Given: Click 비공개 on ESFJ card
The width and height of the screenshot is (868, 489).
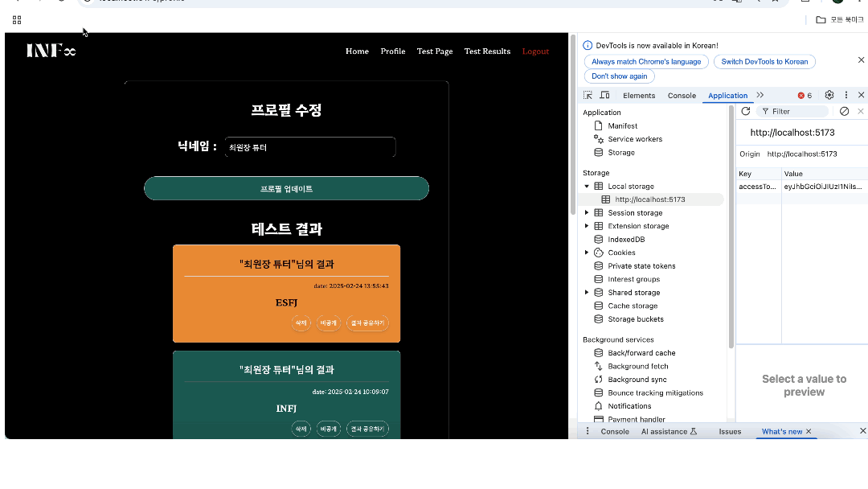Looking at the screenshot, I should tap(328, 323).
